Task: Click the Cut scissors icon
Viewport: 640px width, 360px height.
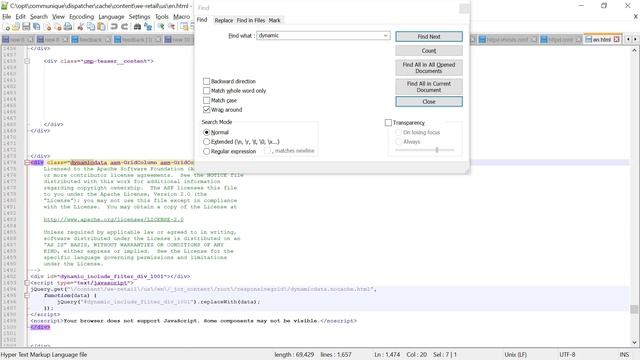Action: coord(80,27)
